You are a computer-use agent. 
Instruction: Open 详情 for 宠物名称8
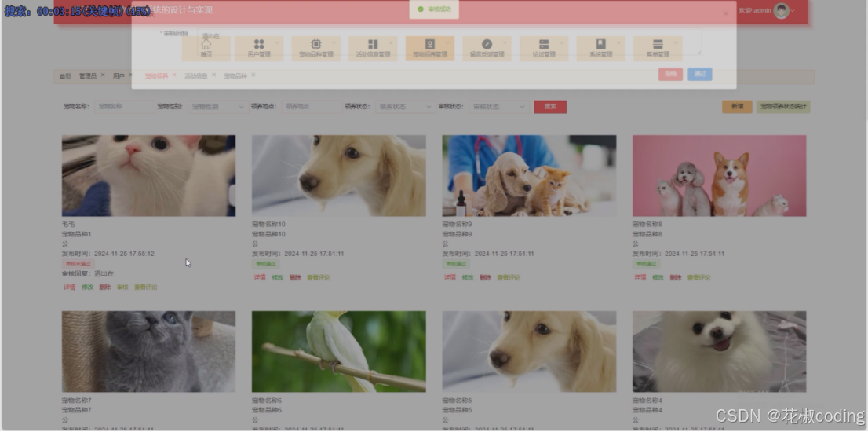click(640, 277)
